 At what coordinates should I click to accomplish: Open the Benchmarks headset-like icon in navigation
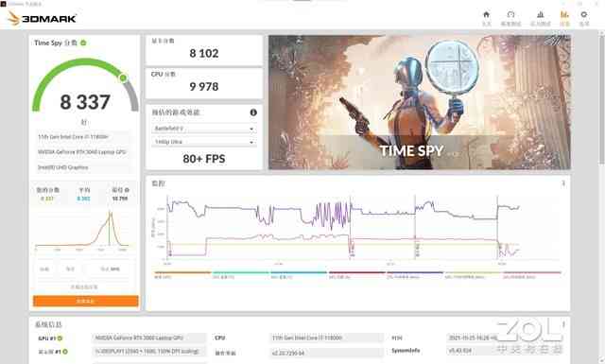tap(510, 18)
